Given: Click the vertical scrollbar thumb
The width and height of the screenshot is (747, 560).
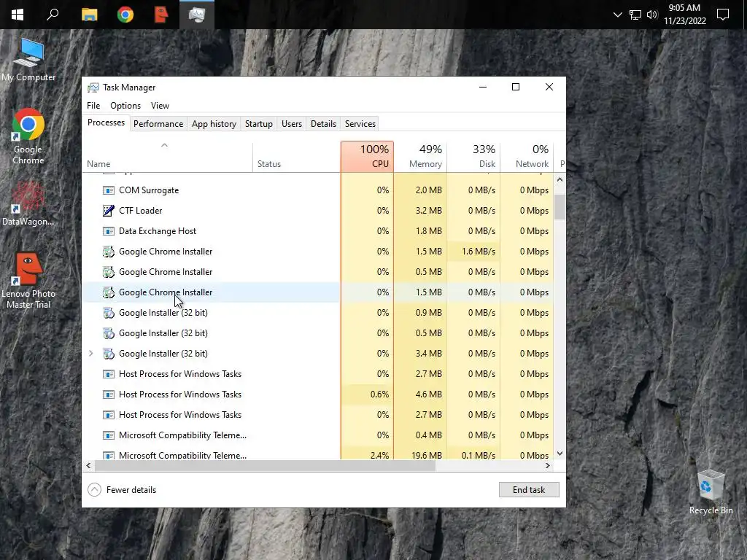Looking at the screenshot, I should click(x=560, y=206).
